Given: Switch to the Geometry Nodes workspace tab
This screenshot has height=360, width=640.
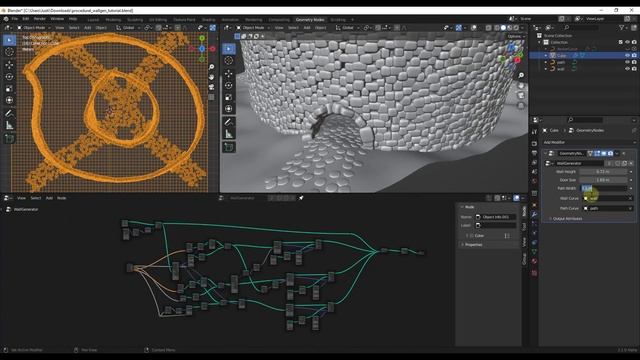Looking at the screenshot, I should (x=310, y=20).
